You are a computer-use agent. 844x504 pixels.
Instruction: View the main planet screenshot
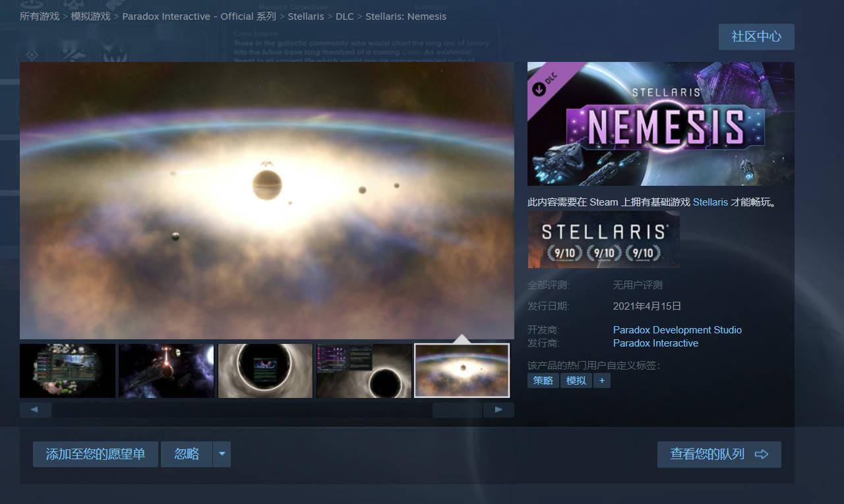(267, 200)
